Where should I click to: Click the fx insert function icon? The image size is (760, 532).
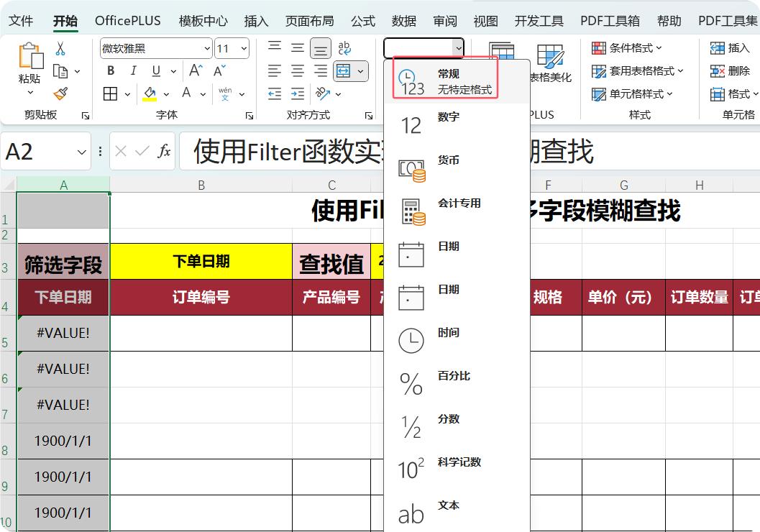click(x=165, y=151)
